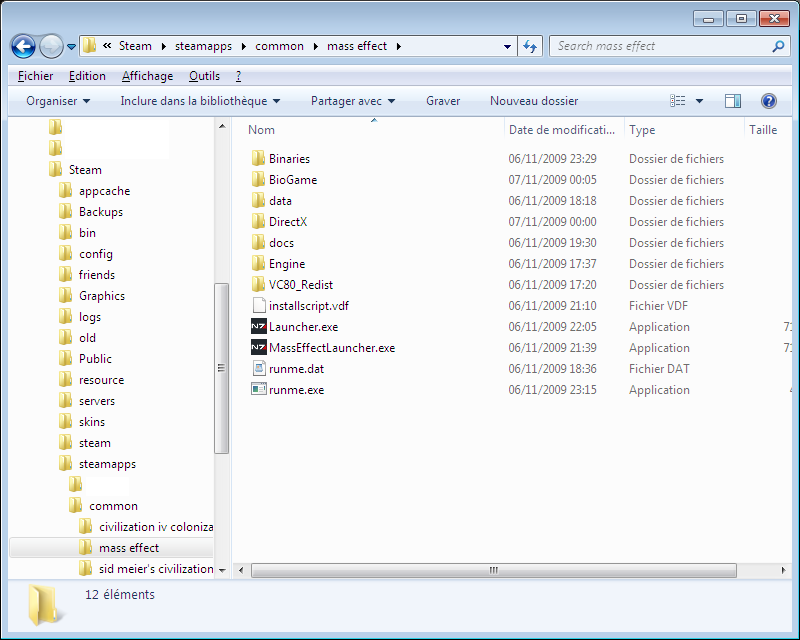Change view with the view mode icon
This screenshot has height=640, width=800.
pyautogui.click(x=678, y=101)
